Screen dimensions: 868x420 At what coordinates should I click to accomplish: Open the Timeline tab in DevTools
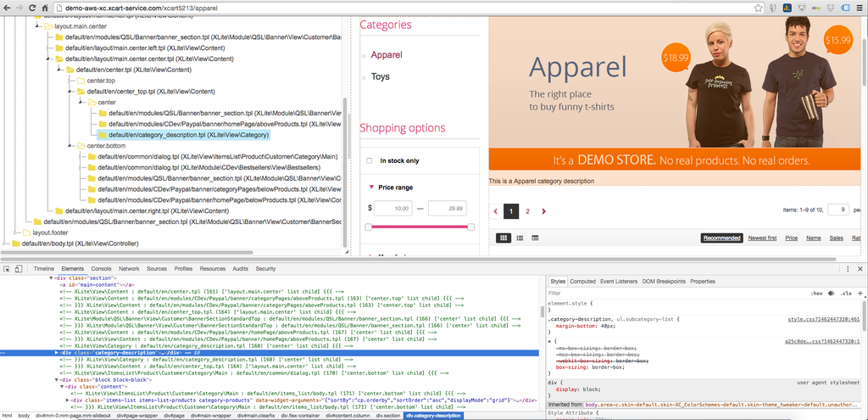pyautogui.click(x=44, y=269)
